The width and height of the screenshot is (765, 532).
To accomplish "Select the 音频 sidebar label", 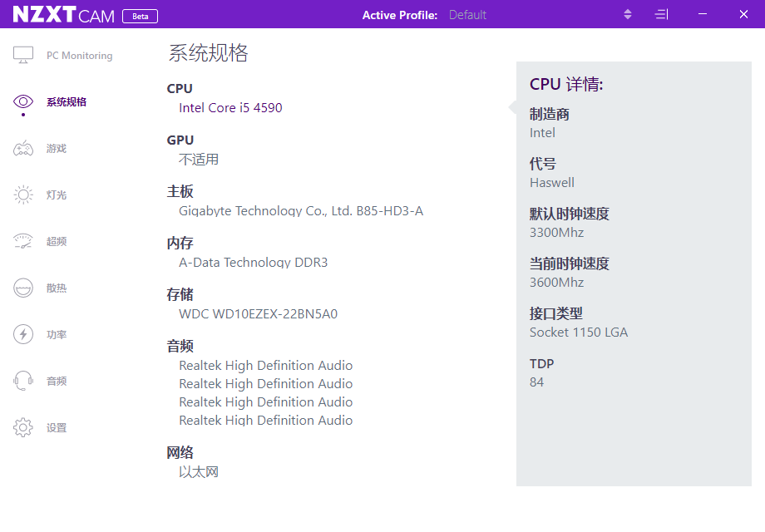I will (x=56, y=381).
